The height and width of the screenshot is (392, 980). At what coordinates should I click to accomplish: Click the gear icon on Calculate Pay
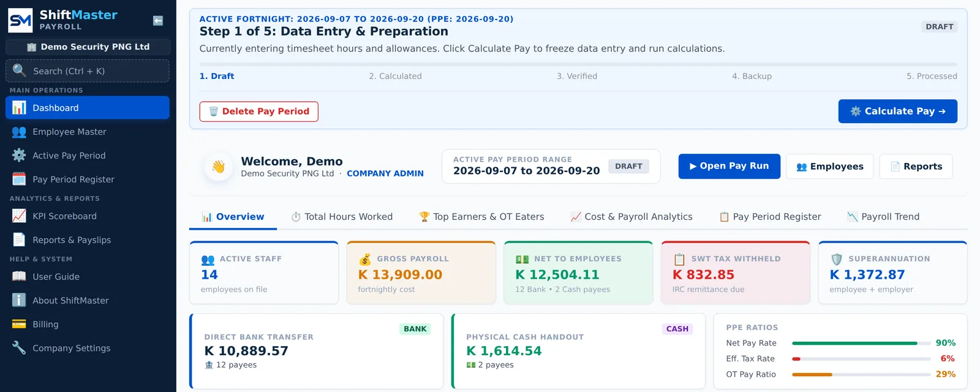856,111
